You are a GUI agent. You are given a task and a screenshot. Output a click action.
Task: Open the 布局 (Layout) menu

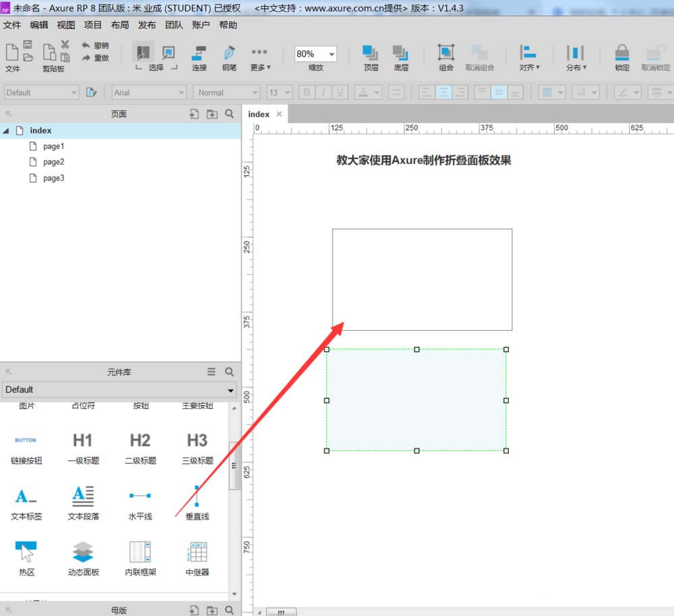(119, 25)
